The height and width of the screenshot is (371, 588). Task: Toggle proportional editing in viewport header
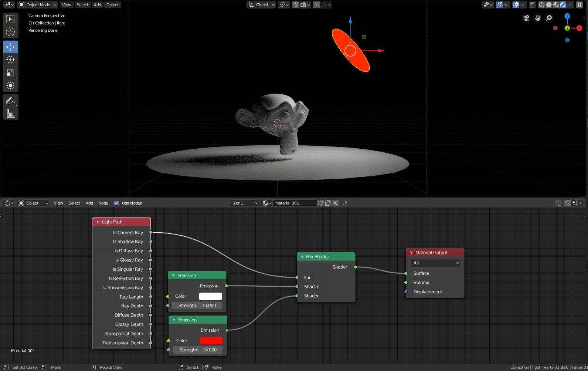click(x=316, y=5)
